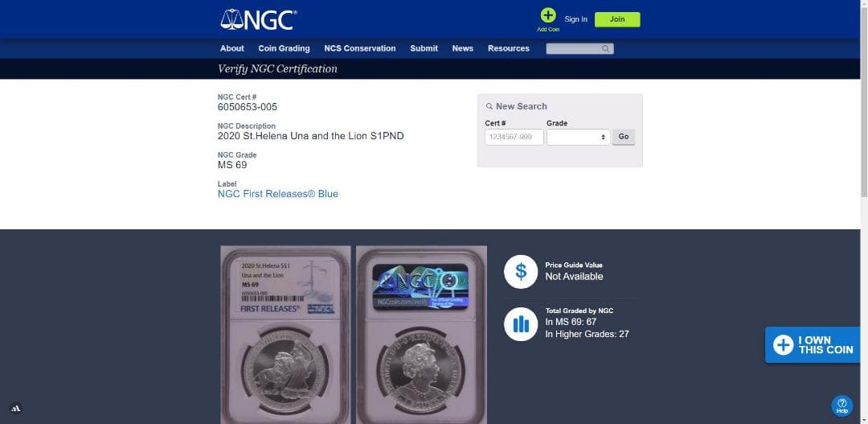Click the Cert # input field
This screenshot has width=868, height=424.
click(514, 137)
